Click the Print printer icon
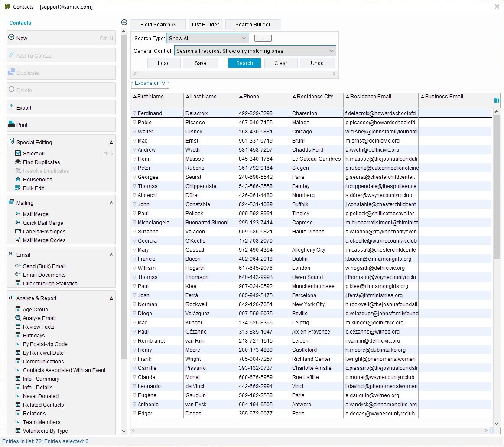504x447 pixels. click(11, 124)
